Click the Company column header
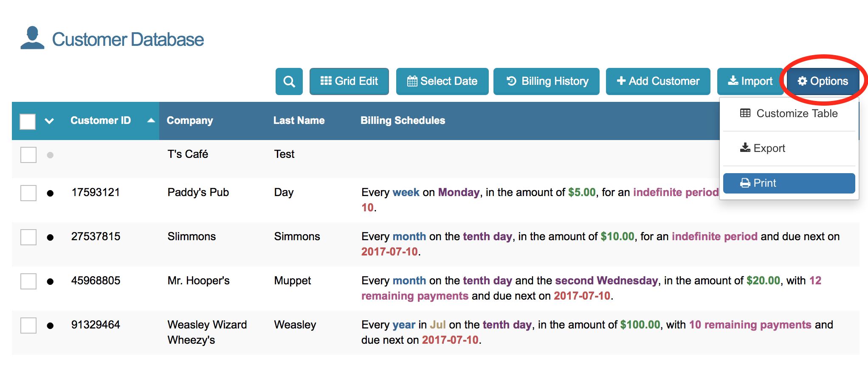Screen dimensions: 868x376 pos(190,121)
